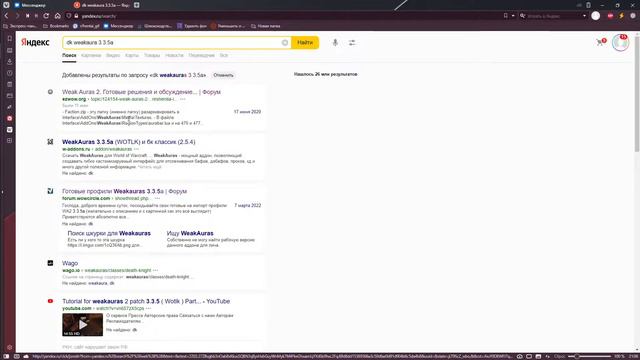Focus the browser toolbar search field

coord(553,16)
